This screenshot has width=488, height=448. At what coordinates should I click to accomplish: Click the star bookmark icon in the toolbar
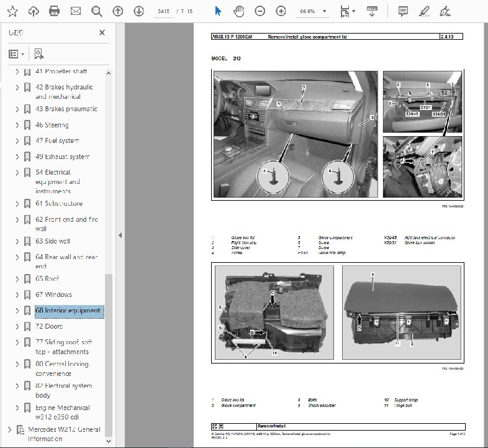[x=12, y=12]
